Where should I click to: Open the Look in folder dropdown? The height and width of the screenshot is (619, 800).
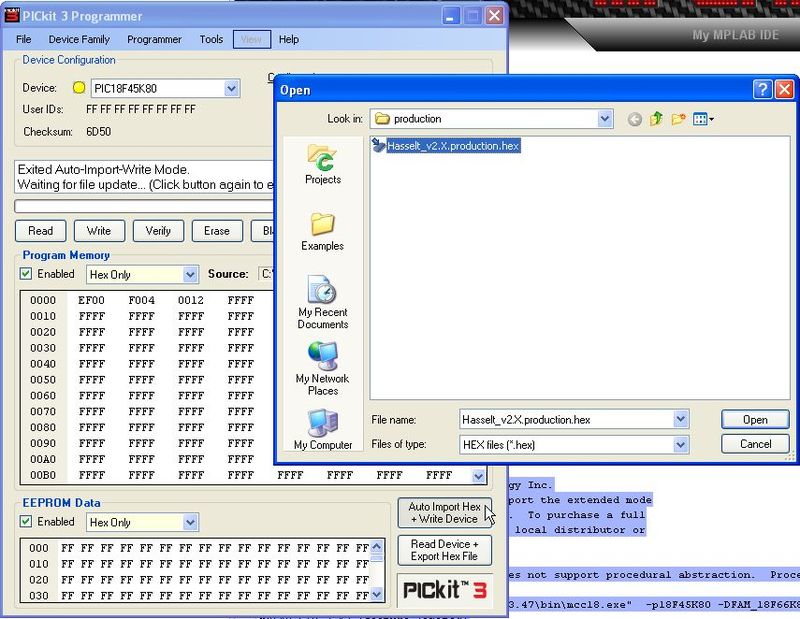pyautogui.click(x=604, y=118)
